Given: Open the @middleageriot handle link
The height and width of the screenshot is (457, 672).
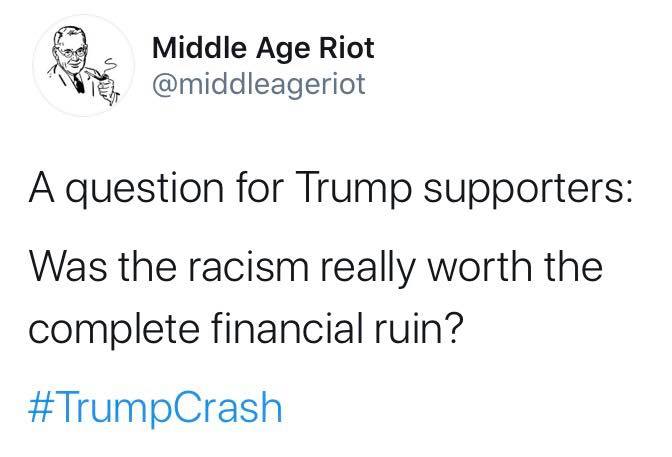Looking at the screenshot, I should 259,84.
